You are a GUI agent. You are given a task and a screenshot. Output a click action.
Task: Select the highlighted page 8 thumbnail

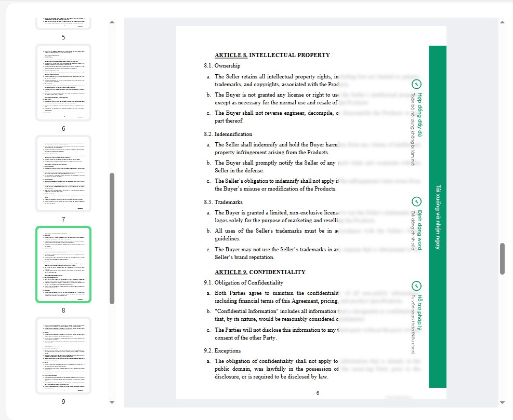(x=63, y=265)
